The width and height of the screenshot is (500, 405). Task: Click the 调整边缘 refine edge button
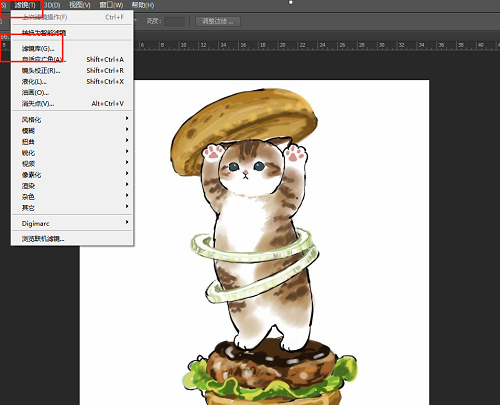click(218, 22)
